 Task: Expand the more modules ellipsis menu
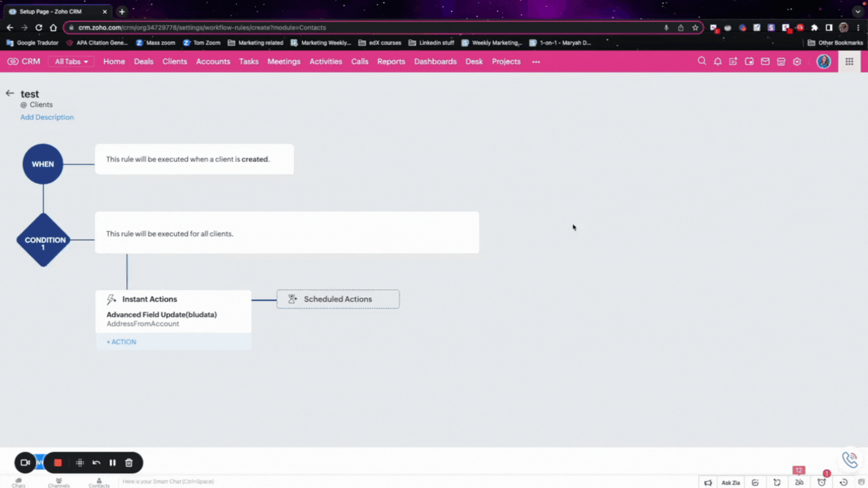tap(536, 62)
